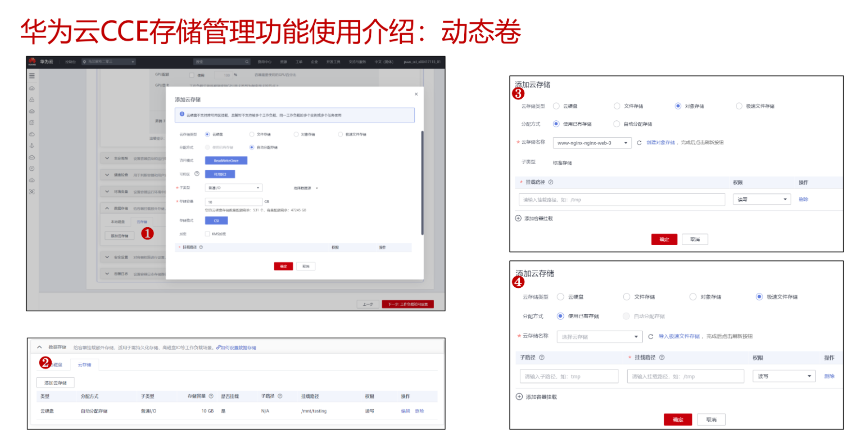The width and height of the screenshot is (868, 443).
Task: Click the help icon beside 子路径 column header in table
Action: point(280,396)
